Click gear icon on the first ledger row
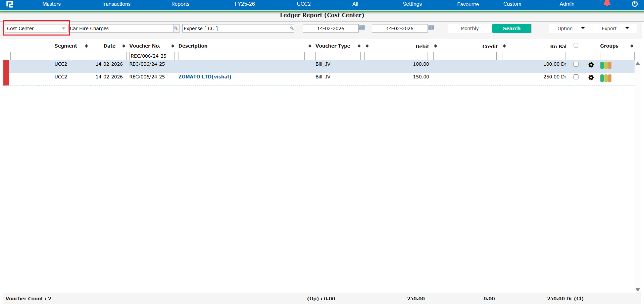 coord(591,65)
